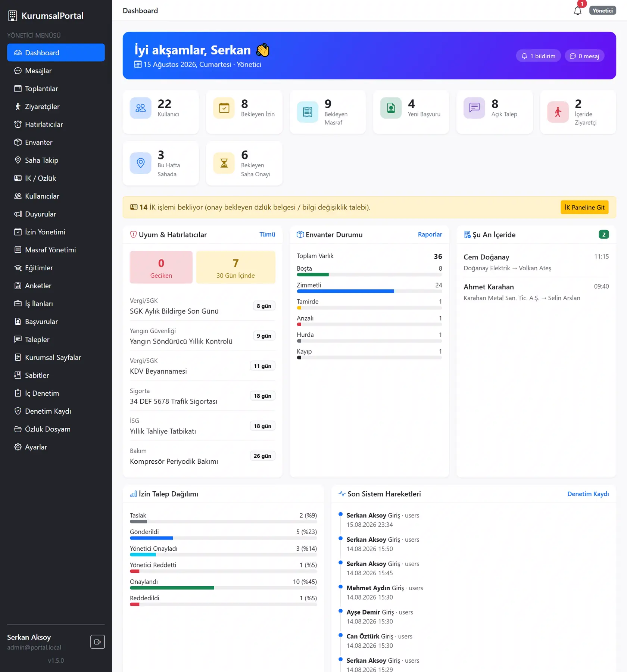Click the Bu Hafta Sahada location pin icon
The image size is (627, 672).
[x=141, y=163]
